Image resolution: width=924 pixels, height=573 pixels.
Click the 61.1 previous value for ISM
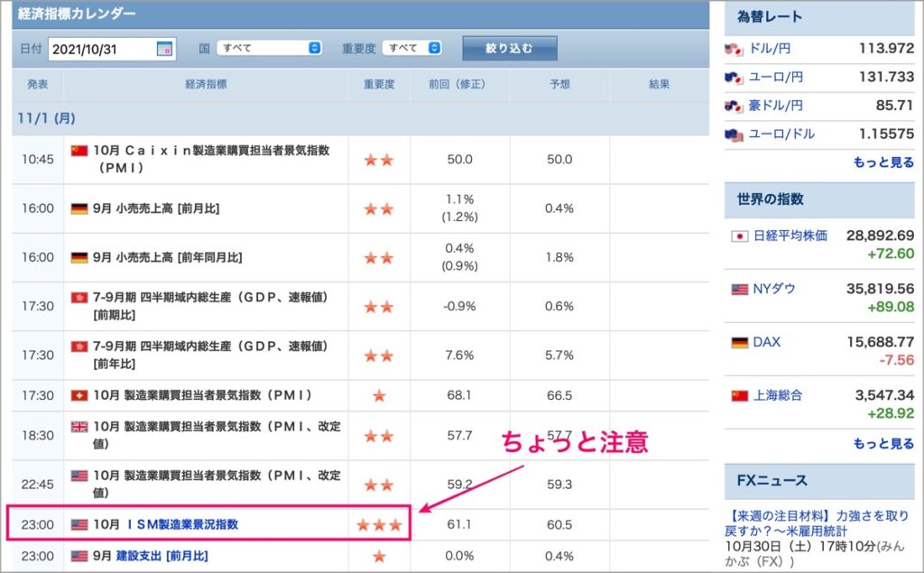459,524
